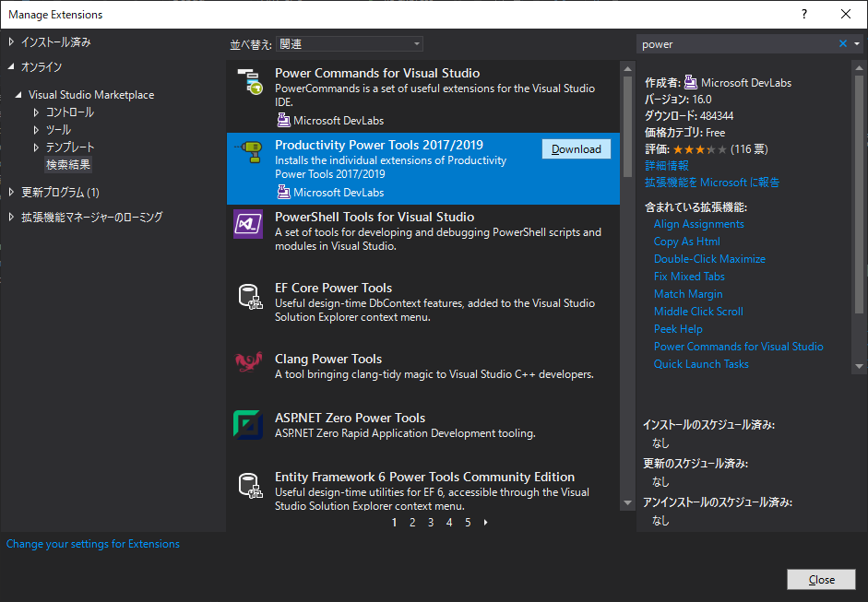This screenshot has height=602, width=868.
Task: Click the ASP.NET Zero Power Tools extension icon
Action: [248, 426]
